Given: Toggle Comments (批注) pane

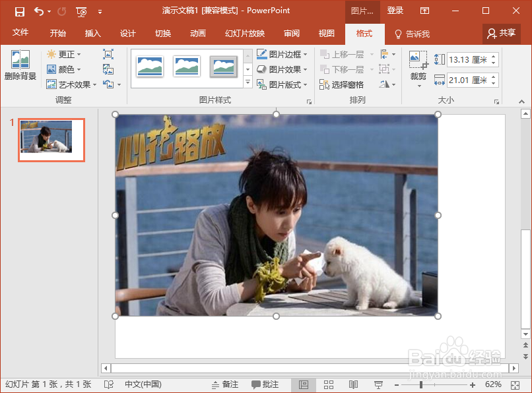Looking at the screenshot, I should (265, 384).
